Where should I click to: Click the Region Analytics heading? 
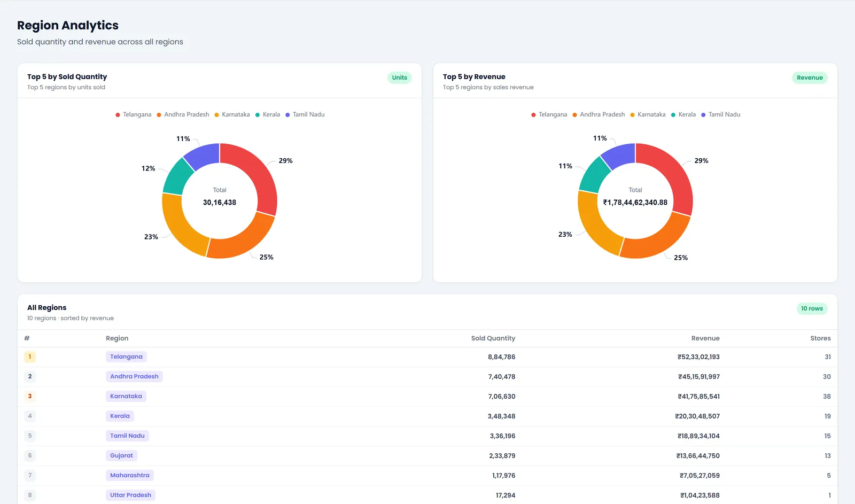[68, 25]
